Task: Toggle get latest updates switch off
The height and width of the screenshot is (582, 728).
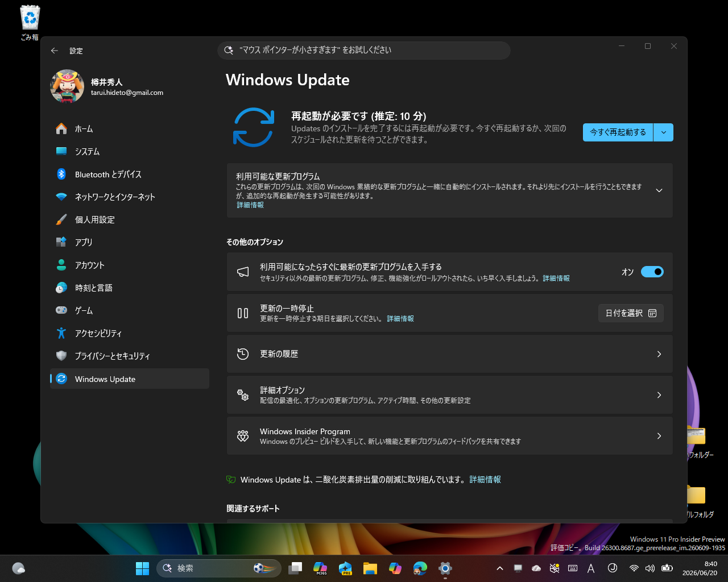Action: click(652, 272)
